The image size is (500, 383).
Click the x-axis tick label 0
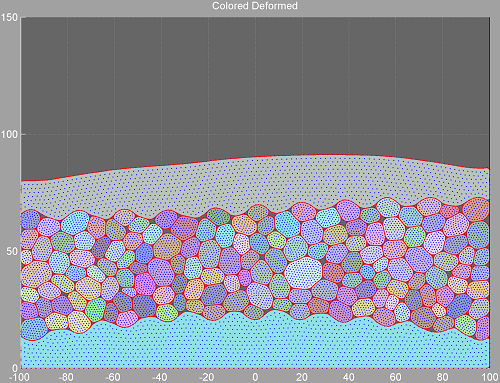tap(255, 377)
